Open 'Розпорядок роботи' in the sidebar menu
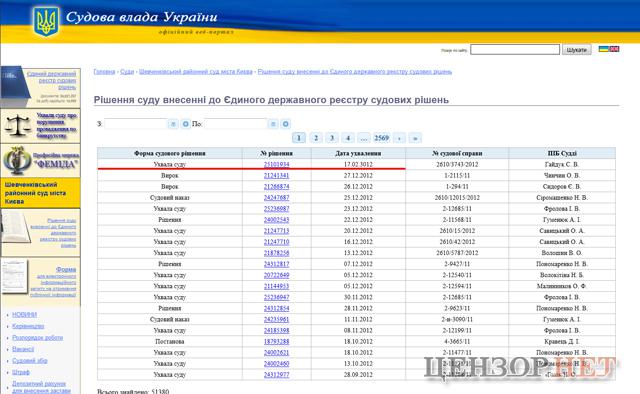 [x=38, y=338]
